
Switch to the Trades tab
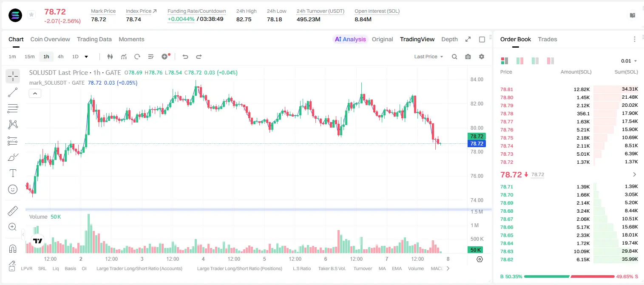click(548, 39)
